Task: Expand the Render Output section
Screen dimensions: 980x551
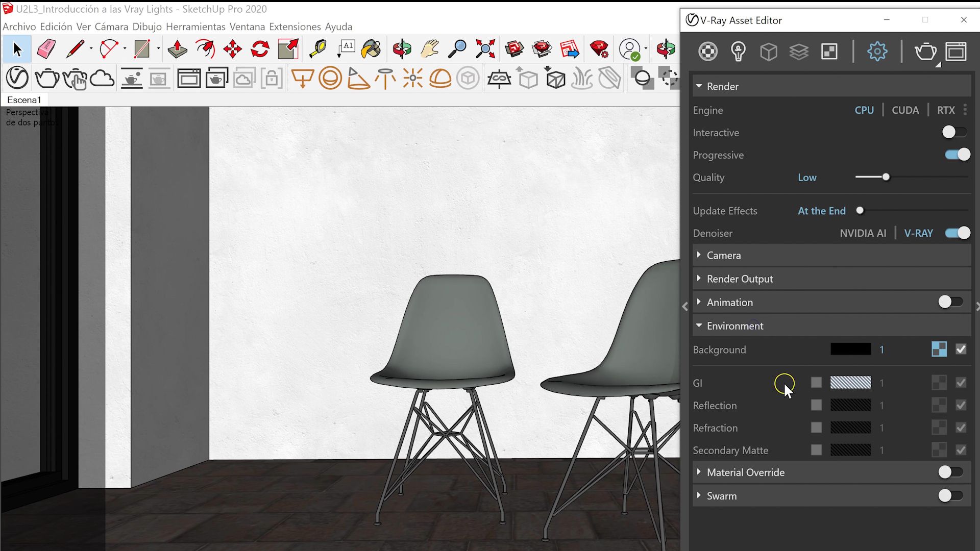Action: point(739,279)
